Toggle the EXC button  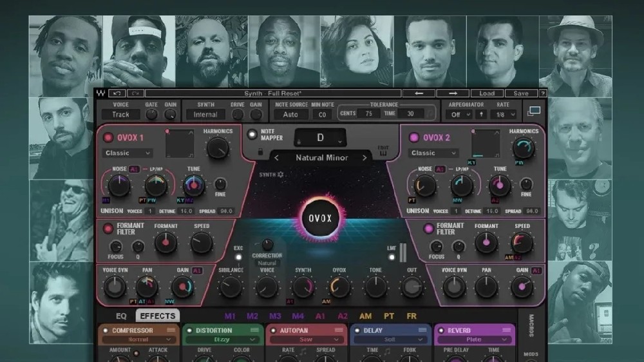click(x=238, y=257)
